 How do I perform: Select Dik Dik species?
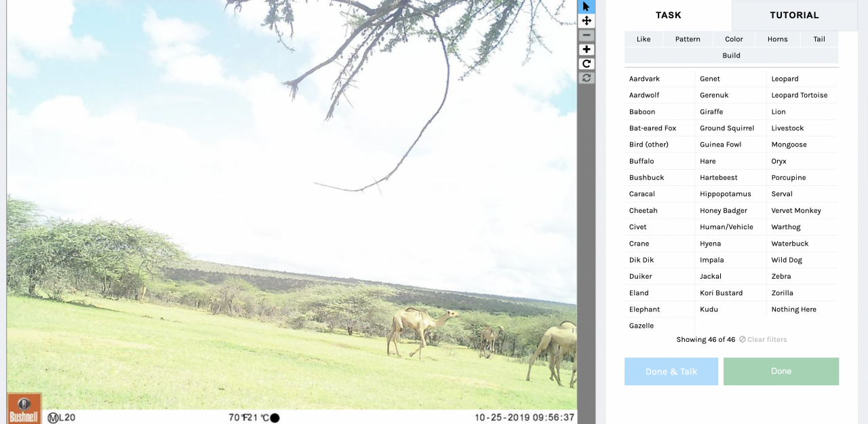pos(660,260)
